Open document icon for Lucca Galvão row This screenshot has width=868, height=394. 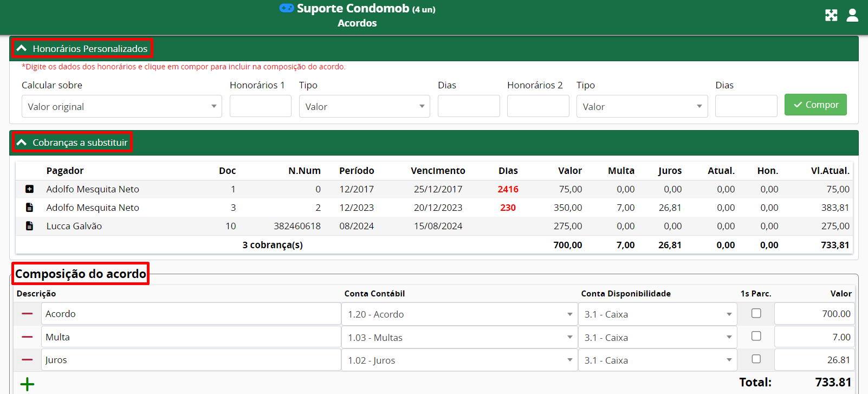click(29, 226)
